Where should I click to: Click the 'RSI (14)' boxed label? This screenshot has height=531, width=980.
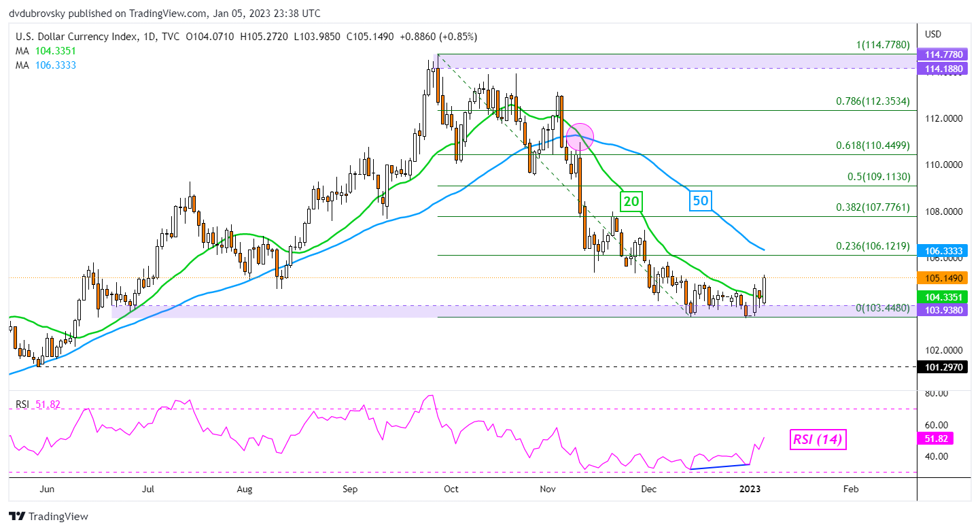[818, 440]
